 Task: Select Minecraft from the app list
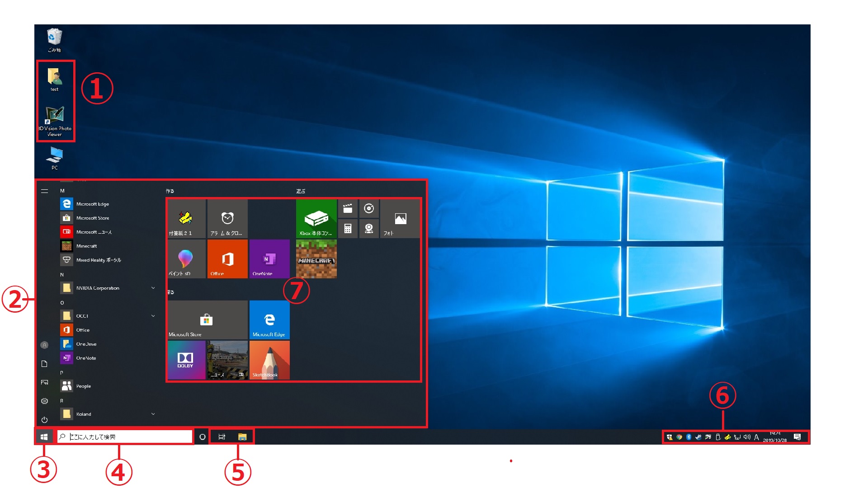[x=88, y=245]
